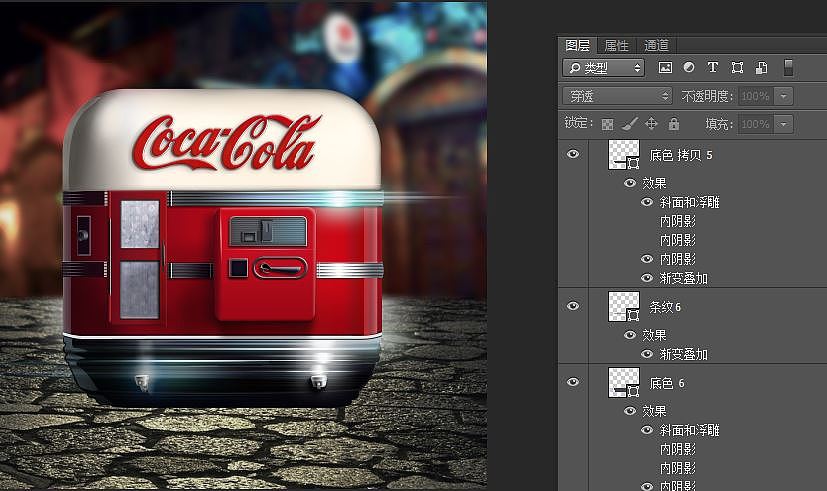Hide 斜面和浮雕 effect of 底色 拷贝 5

click(x=647, y=202)
